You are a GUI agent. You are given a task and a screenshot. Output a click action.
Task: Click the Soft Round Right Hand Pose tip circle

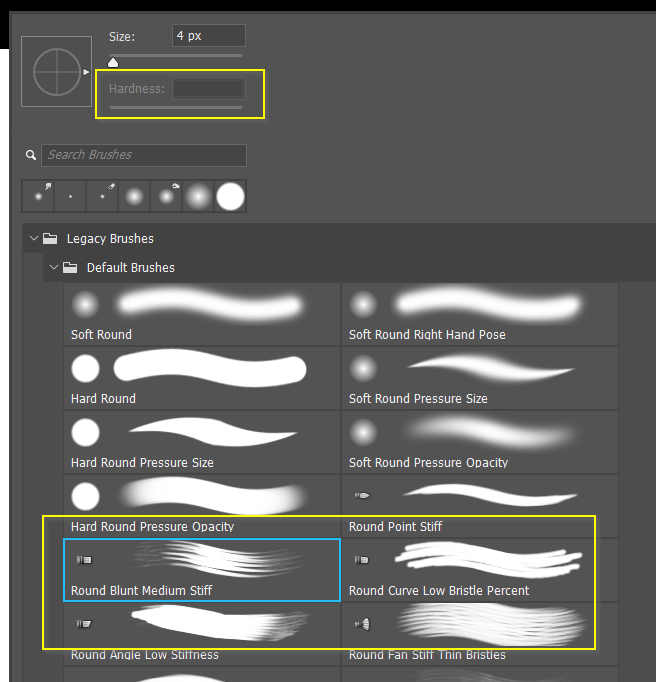(x=363, y=304)
